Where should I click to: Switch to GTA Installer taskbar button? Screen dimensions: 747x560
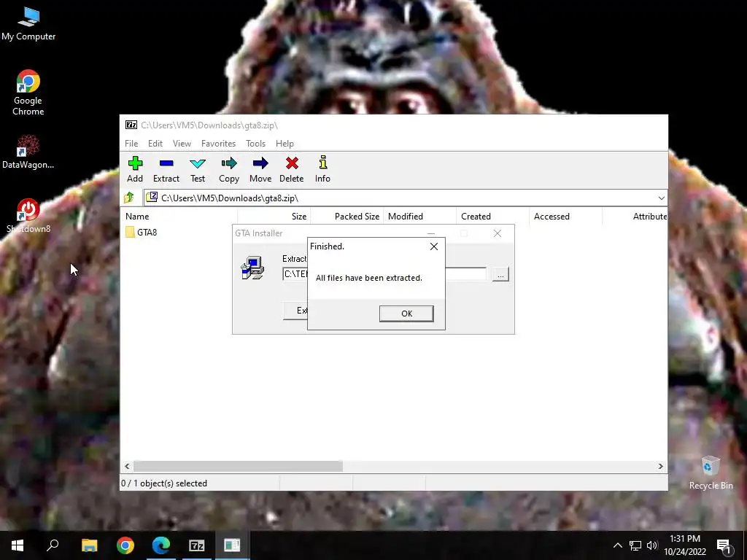[x=232, y=545]
